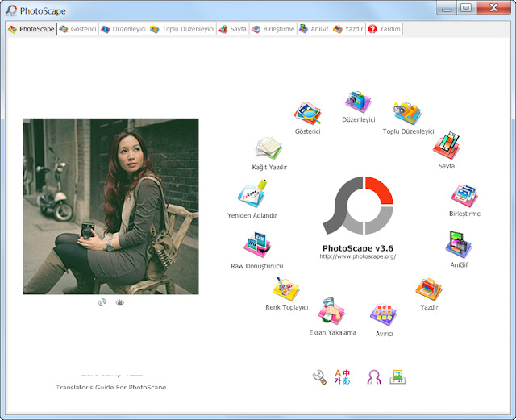Visit the http://www.photoscape.org/ link
Screen dimensions: 516x420
click(x=358, y=256)
